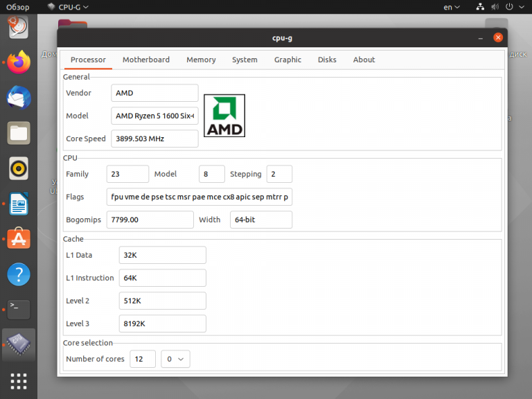This screenshot has height=399, width=532.
Task: Open the Files manager dock icon
Action: [x=19, y=133]
